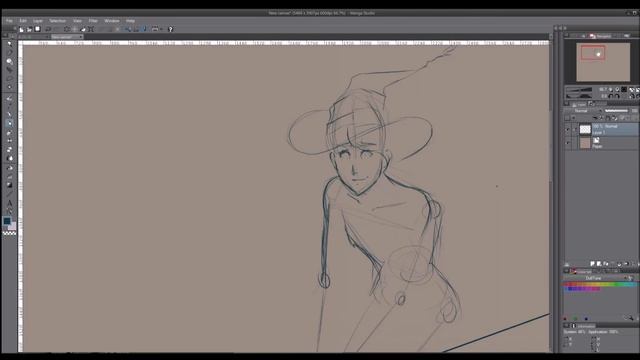Click New layer folder icon below layers
Screen dimensions: 640x360
606,264
